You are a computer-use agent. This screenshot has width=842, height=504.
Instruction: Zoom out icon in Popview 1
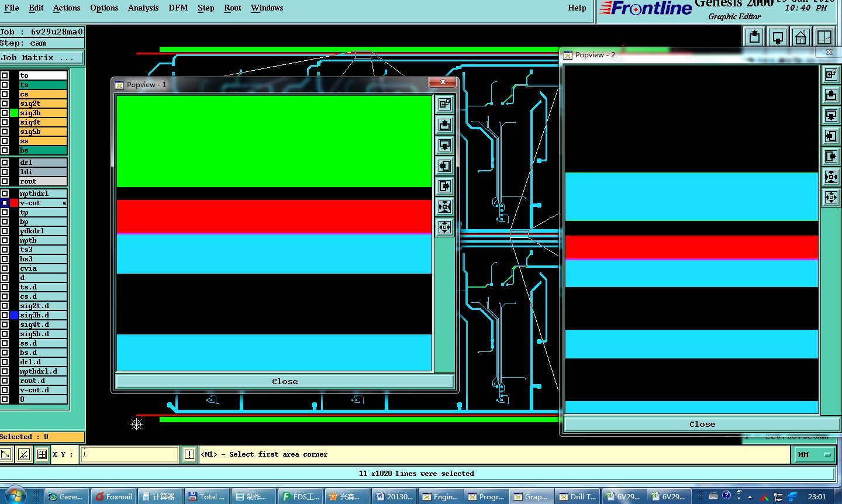(x=445, y=227)
